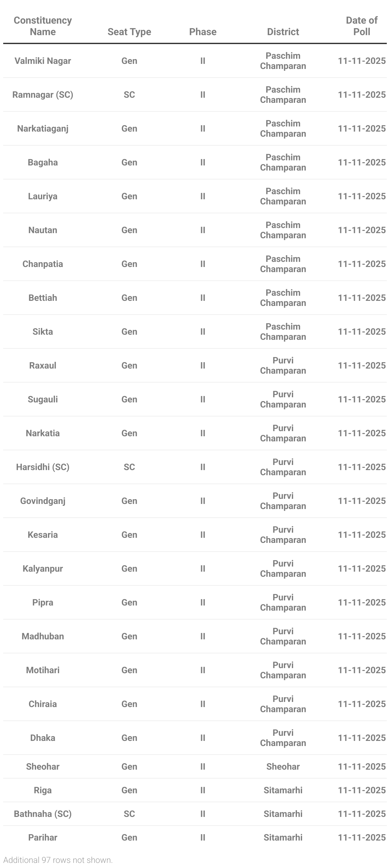Select the Bathnaha (SC) constituency cell
This screenshot has width=390, height=868.
click(43, 814)
